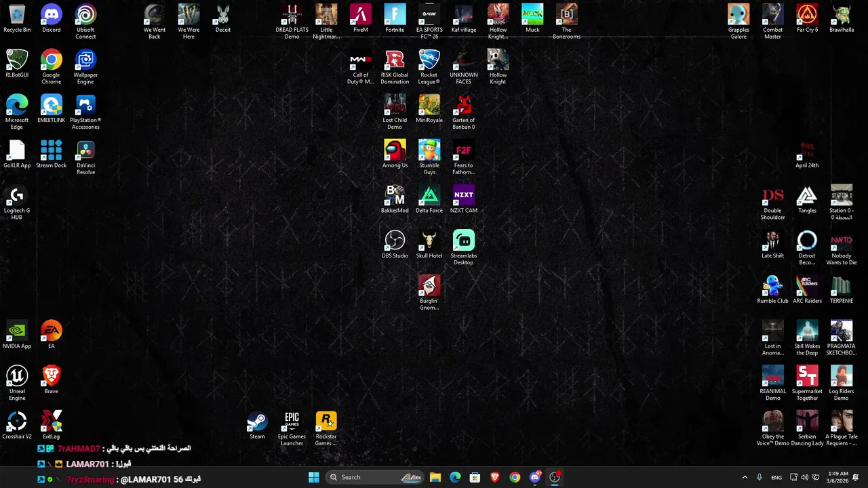Open BakkesMod desktop shortcut
Screen dimensions: 868x488
click(x=395, y=199)
